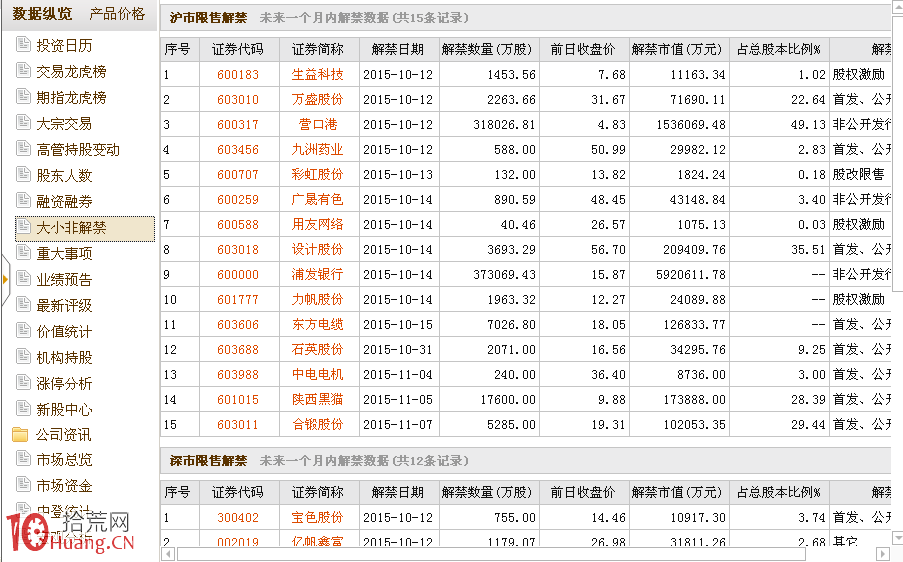Open 用友网络 stock link
This screenshot has width=903, height=562.
[x=317, y=224]
